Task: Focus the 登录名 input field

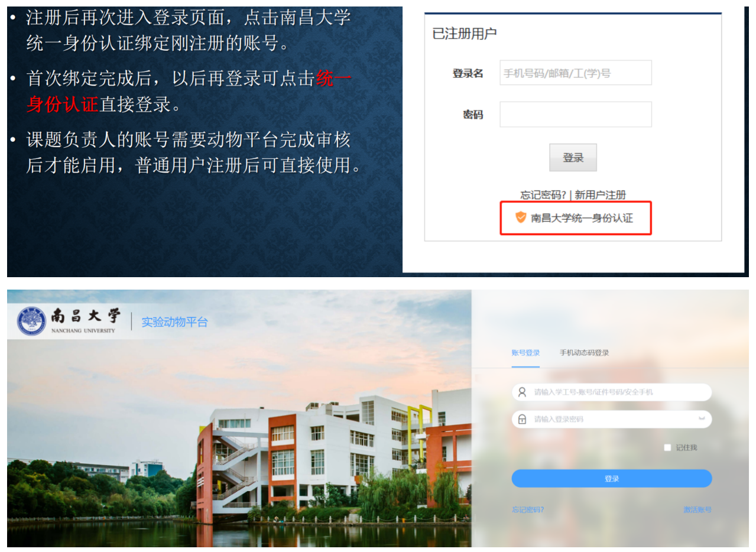Action: (x=576, y=73)
